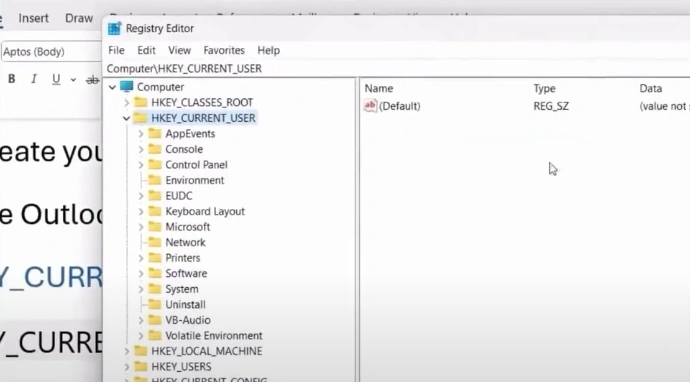Click the Volatile Environment folder icon

(154, 335)
